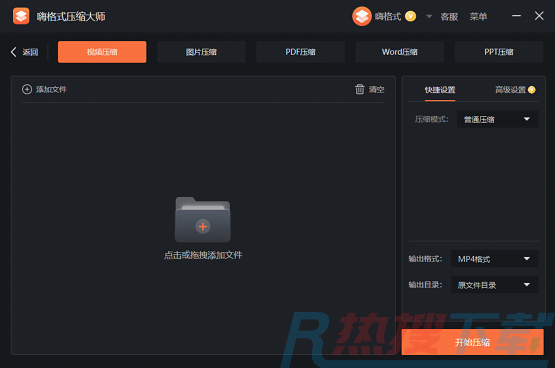Switch to PPT压缩 tab

coord(499,52)
